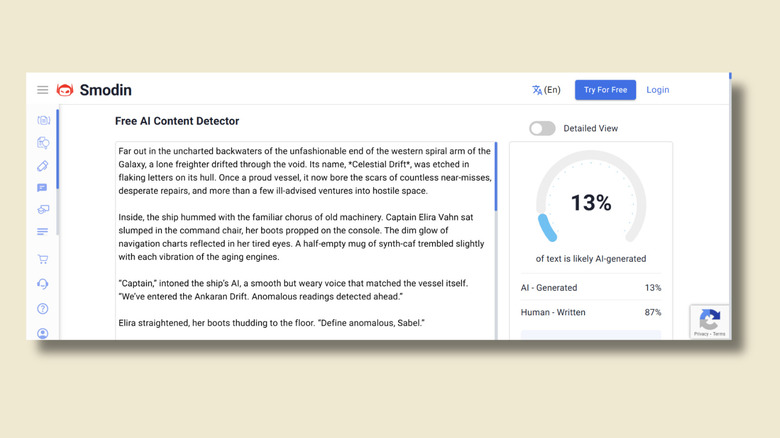Open the shopping cart icon

42,259
